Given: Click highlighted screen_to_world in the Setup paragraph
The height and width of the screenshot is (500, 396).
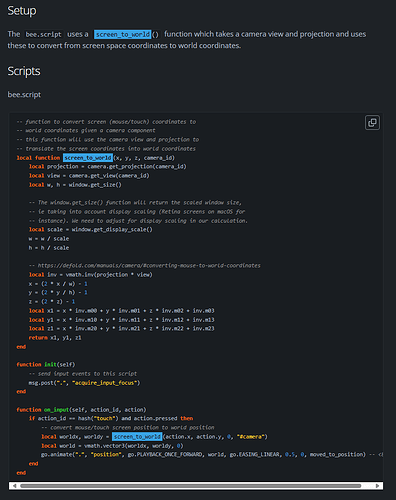Looking at the screenshot, I should tap(122, 34).
